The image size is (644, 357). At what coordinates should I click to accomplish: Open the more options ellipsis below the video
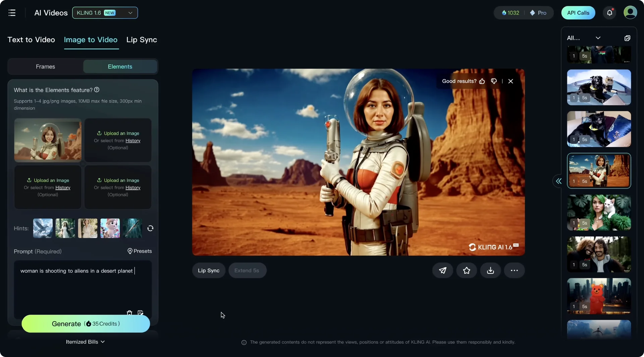[514, 270]
